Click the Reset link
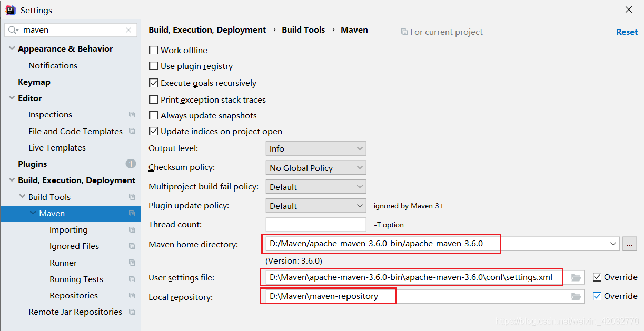The width and height of the screenshot is (644, 331). tap(627, 32)
